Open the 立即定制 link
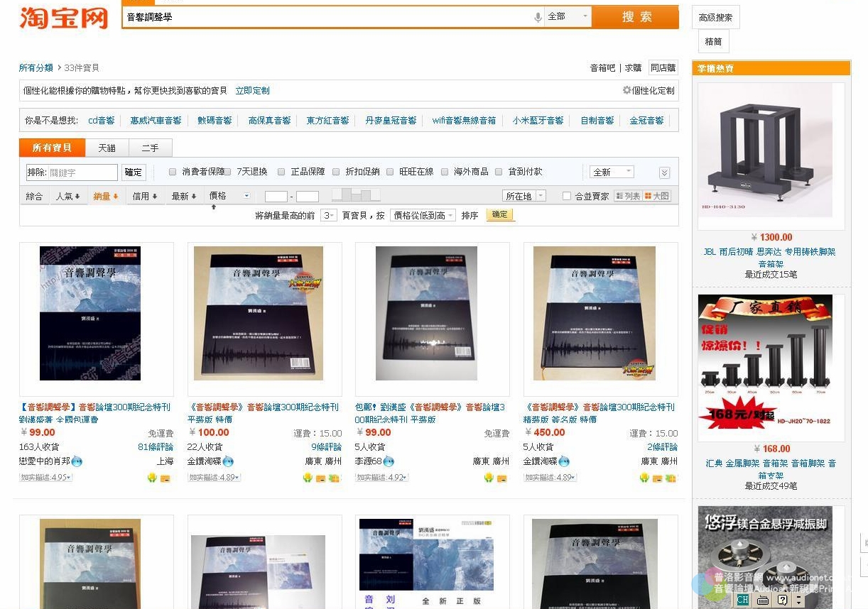The width and height of the screenshot is (868, 609). pos(252,90)
